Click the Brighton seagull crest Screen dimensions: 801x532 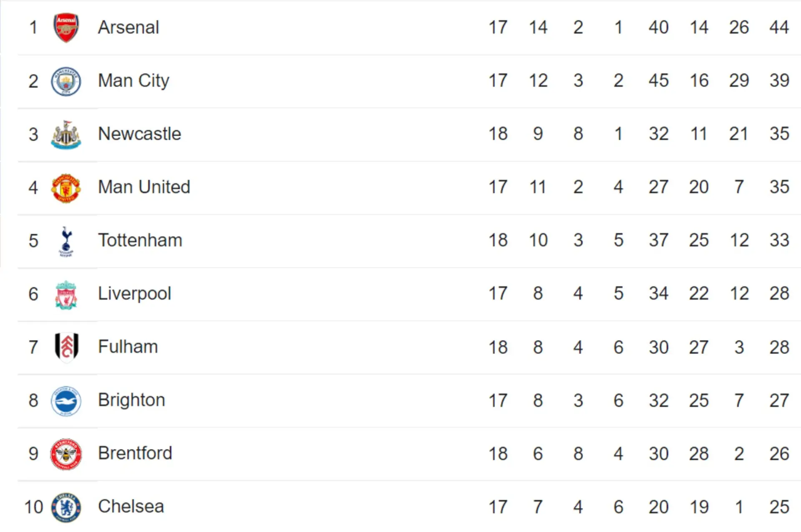pyautogui.click(x=66, y=401)
